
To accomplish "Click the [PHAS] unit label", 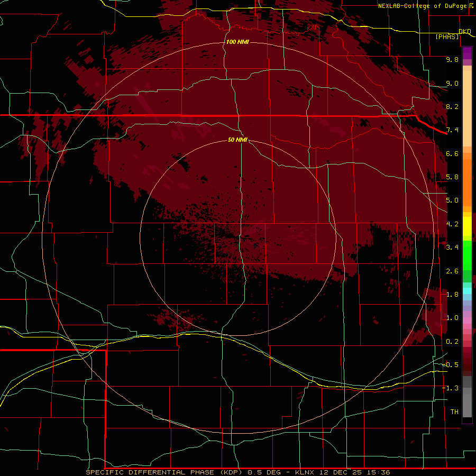I will 447,37.
